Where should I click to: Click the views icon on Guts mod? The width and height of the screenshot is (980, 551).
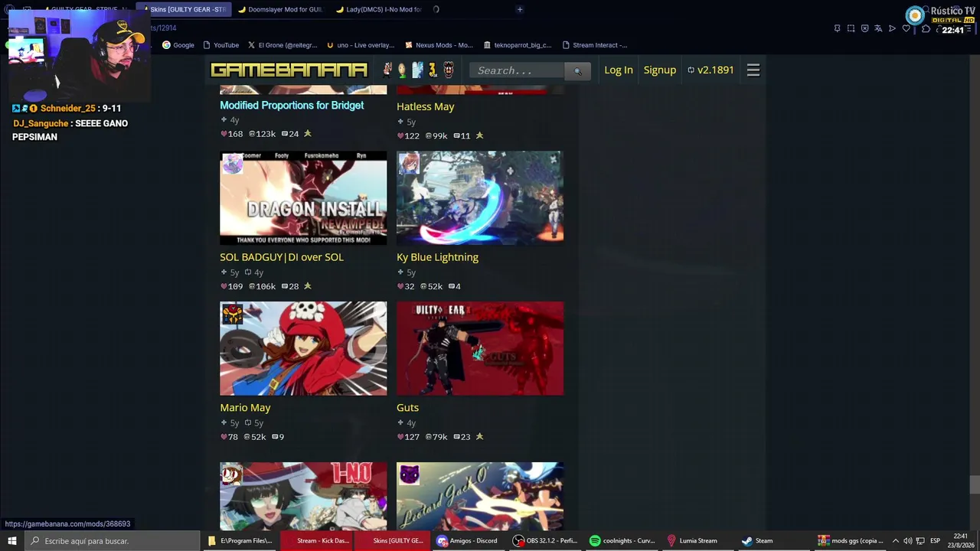(x=429, y=437)
